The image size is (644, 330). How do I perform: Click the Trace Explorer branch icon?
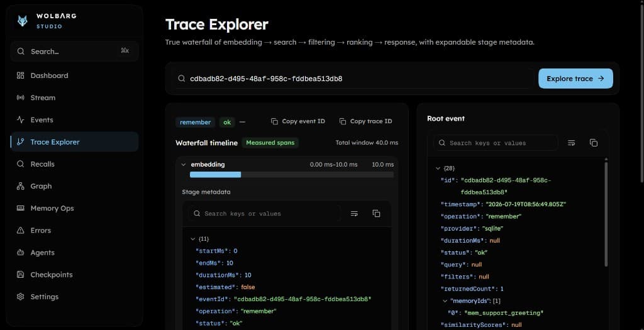pyautogui.click(x=21, y=142)
